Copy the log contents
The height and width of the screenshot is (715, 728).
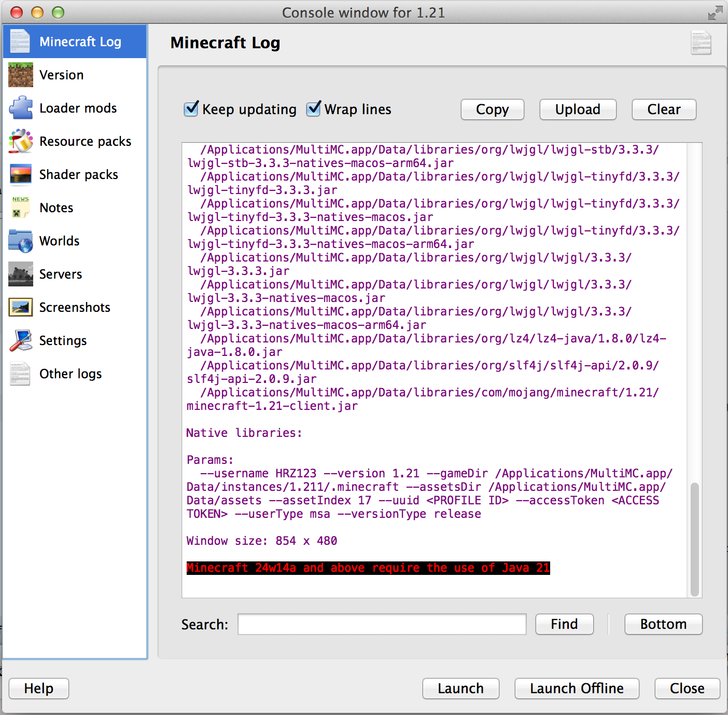click(x=493, y=109)
